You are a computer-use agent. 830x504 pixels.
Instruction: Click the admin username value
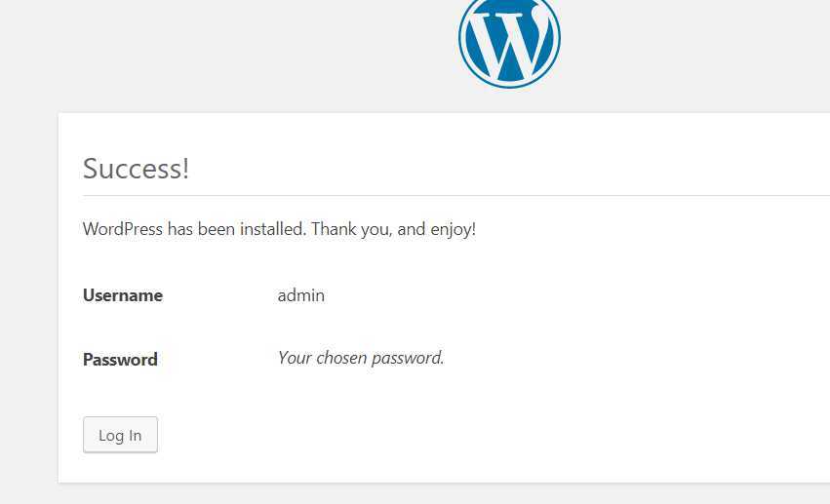[x=301, y=295]
